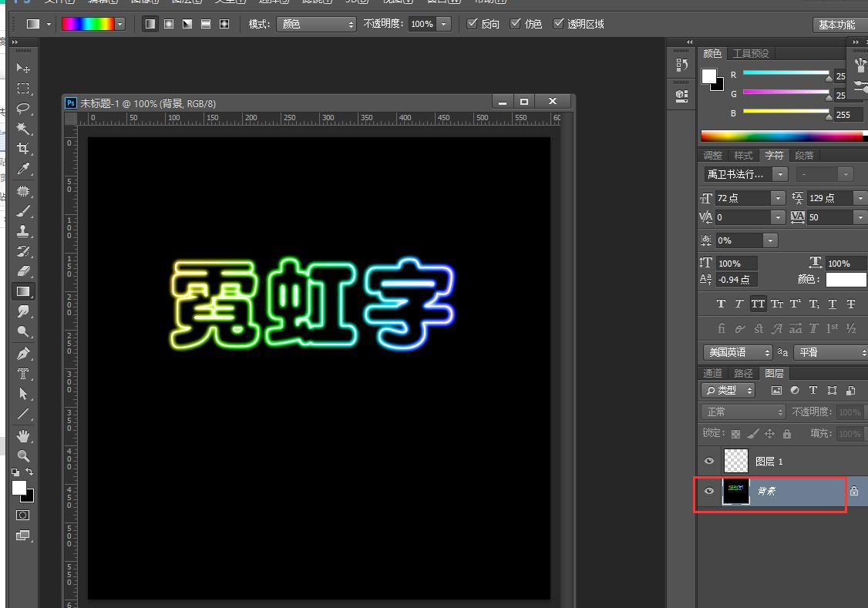Click the foreground color swatch
868x608 pixels.
point(20,488)
